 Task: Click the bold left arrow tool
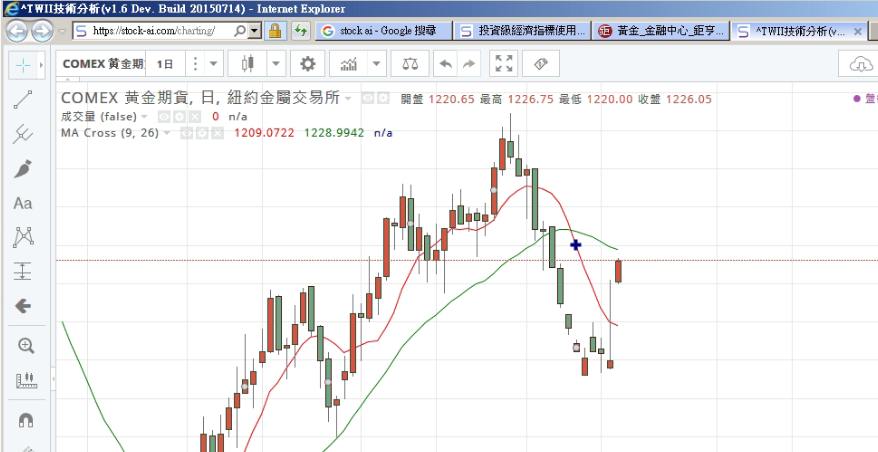pos(22,306)
